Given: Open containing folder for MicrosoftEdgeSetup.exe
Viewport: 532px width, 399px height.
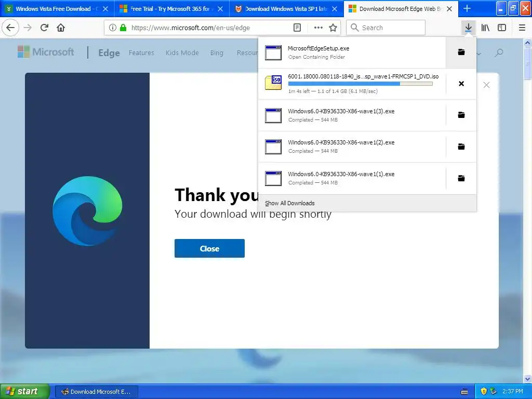Looking at the screenshot, I should pos(461,52).
